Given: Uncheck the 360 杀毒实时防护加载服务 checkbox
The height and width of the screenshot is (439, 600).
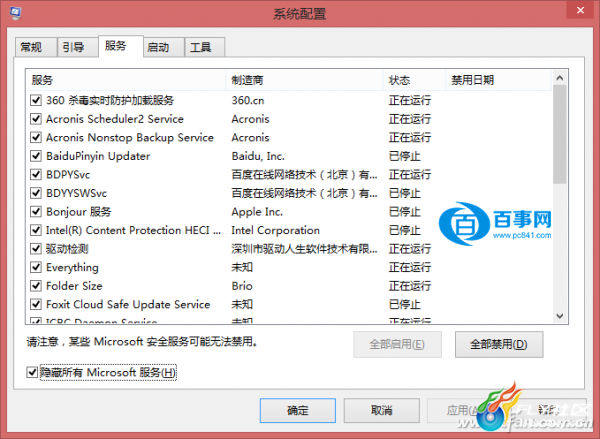Looking at the screenshot, I should click(x=36, y=100).
